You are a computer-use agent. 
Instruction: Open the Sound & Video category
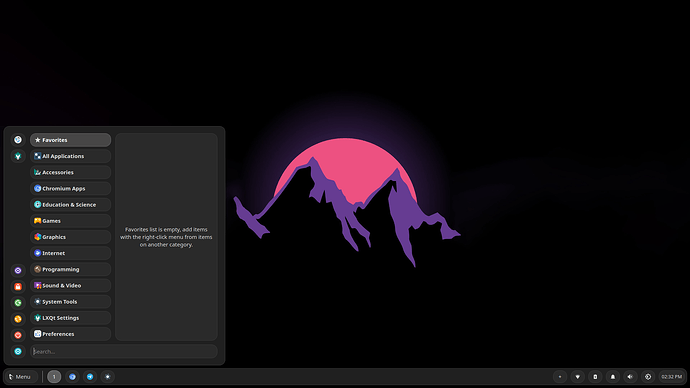coord(70,286)
